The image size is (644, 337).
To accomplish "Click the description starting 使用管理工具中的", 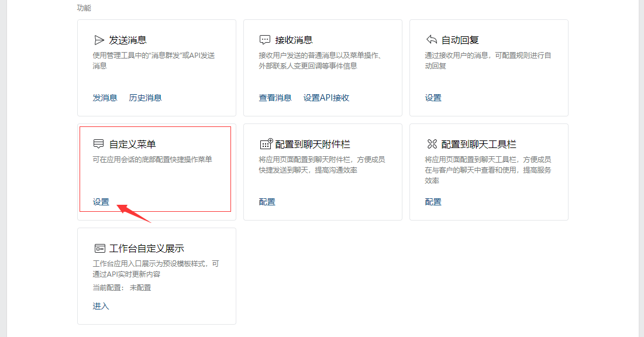I will 154,60.
